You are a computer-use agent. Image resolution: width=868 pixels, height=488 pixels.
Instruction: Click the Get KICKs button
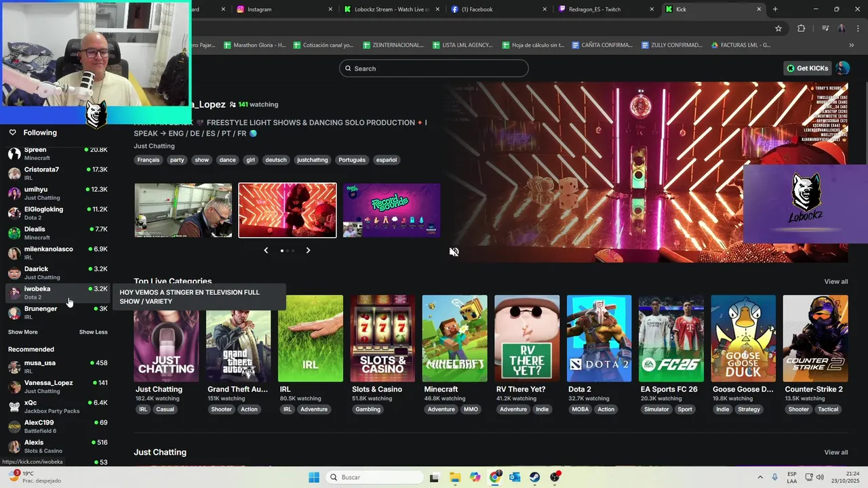tap(808, 68)
